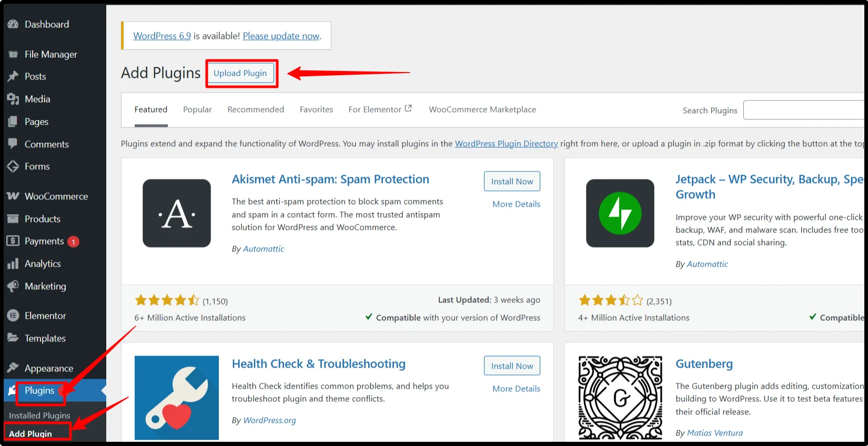Click the 6+ Million Active Installations text
868x446 pixels.
coord(190,318)
